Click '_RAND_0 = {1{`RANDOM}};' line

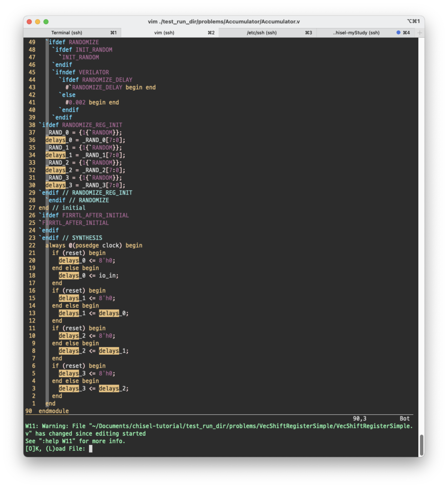(84, 132)
